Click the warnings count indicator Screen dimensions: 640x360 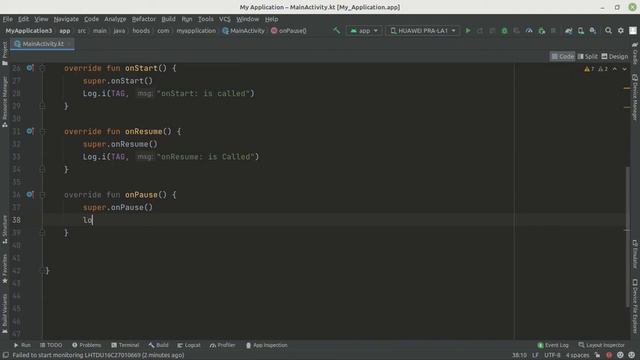[x=589, y=69]
